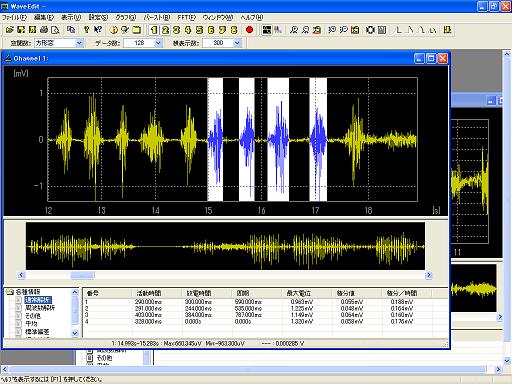Click the print preview page icon

click(55, 30)
